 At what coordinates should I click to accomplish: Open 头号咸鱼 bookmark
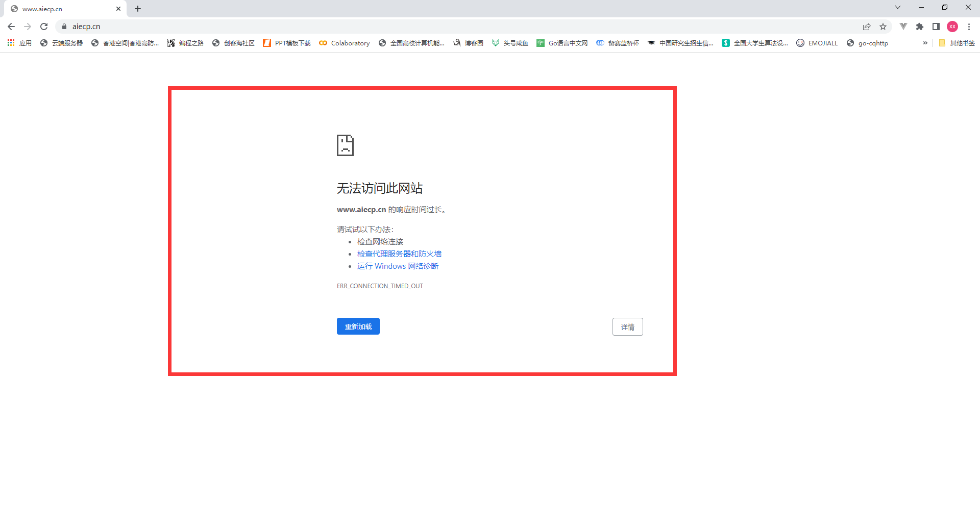(510, 43)
